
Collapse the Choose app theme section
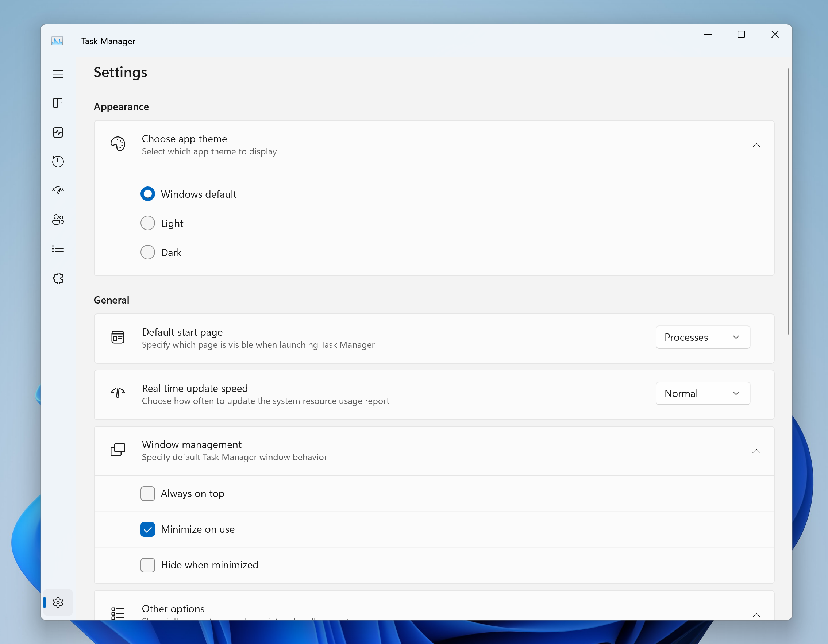click(x=756, y=144)
